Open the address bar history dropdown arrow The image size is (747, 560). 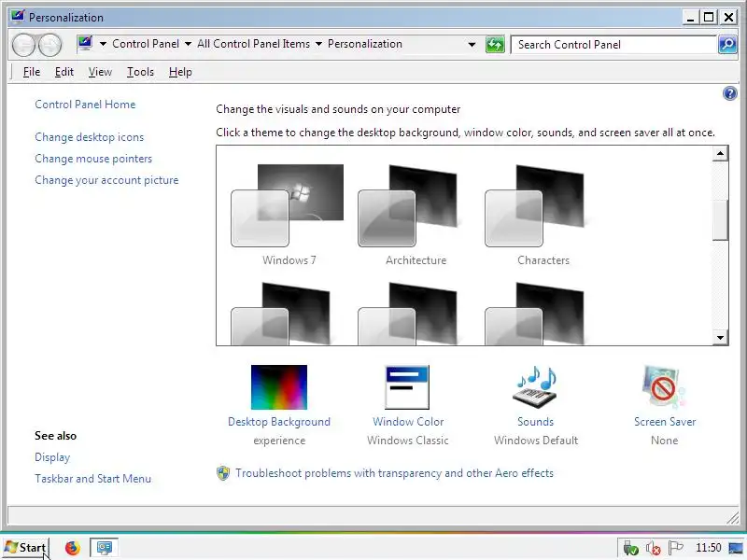tap(472, 45)
